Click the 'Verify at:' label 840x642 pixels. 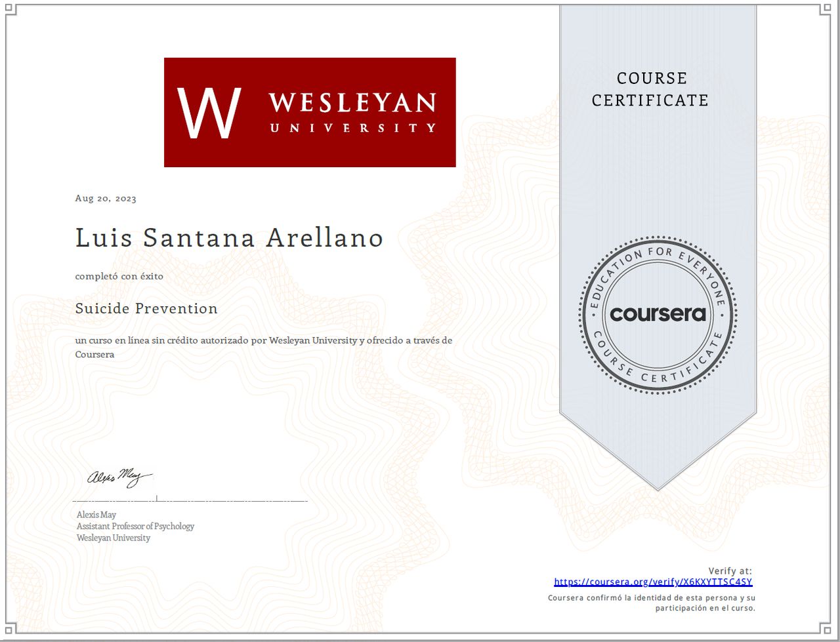point(730,571)
